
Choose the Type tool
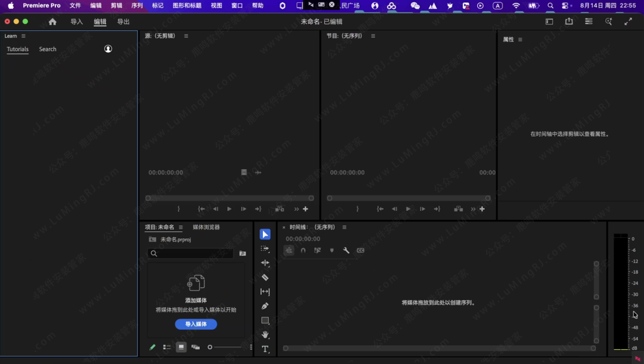[x=265, y=349]
